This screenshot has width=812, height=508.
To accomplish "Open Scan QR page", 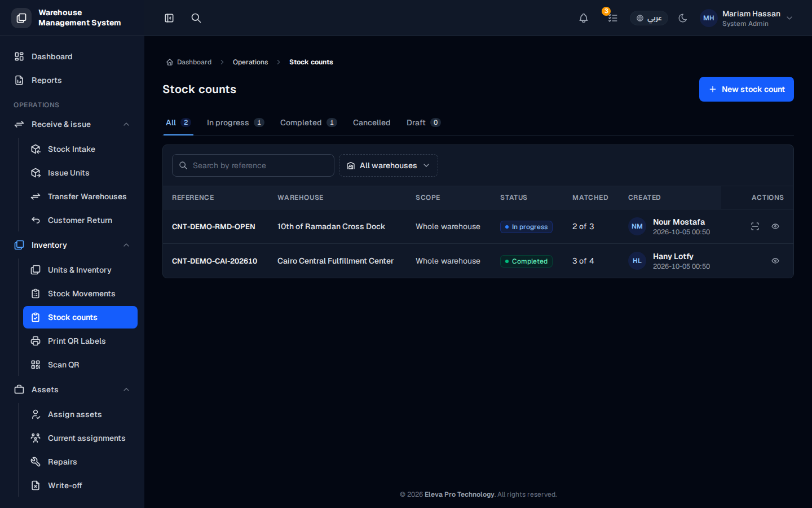I will coord(80,365).
